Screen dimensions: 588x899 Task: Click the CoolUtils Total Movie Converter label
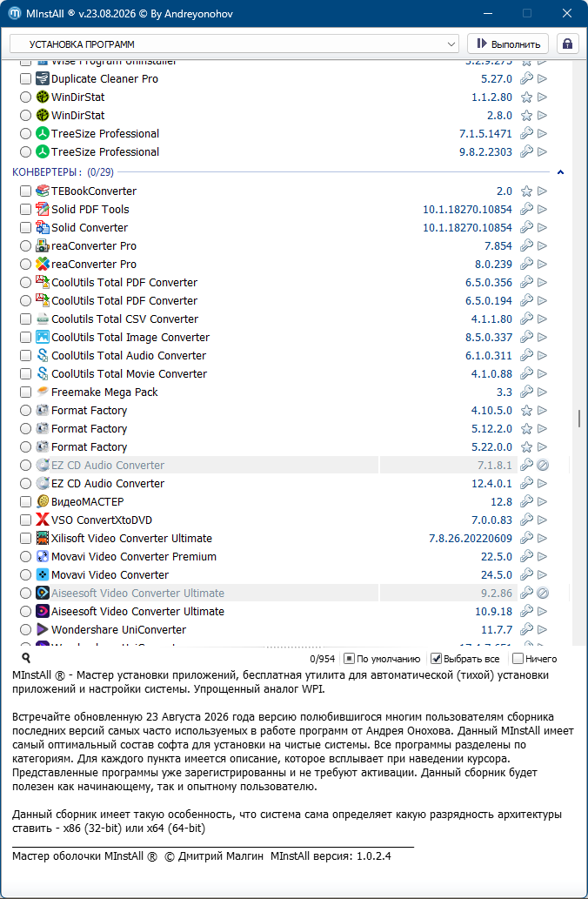(129, 374)
